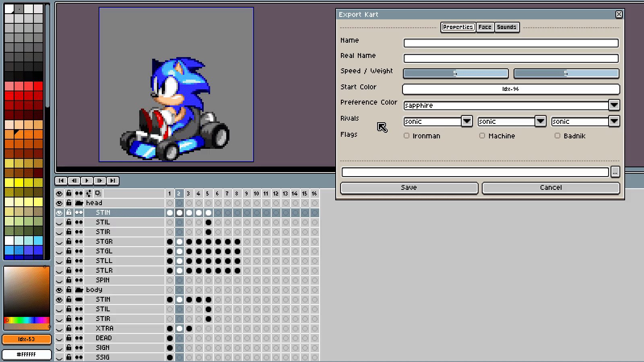The height and width of the screenshot is (362, 644).
Task: Click the head group folder icon
Action: point(79,203)
